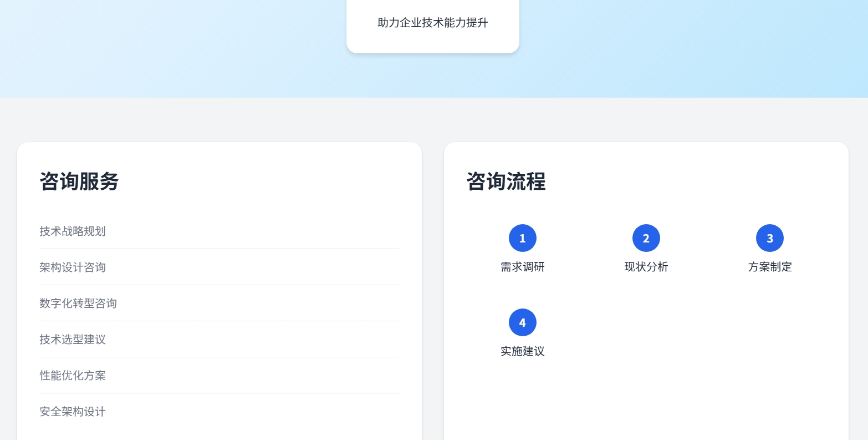The width and height of the screenshot is (868, 440).
Task: Click the 需求调研 step label
Action: pyautogui.click(x=522, y=267)
